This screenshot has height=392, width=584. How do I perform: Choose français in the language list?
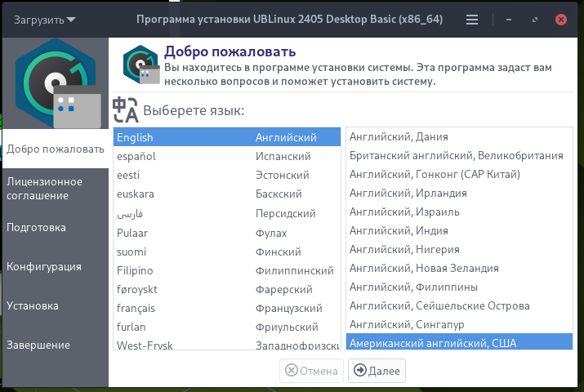(x=227, y=308)
